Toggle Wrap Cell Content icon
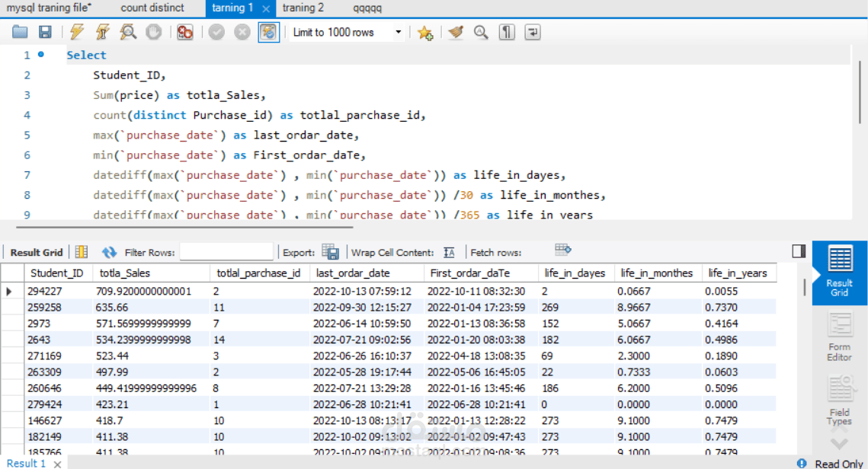The height and width of the screenshot is (469, 868). pos(449,252)
